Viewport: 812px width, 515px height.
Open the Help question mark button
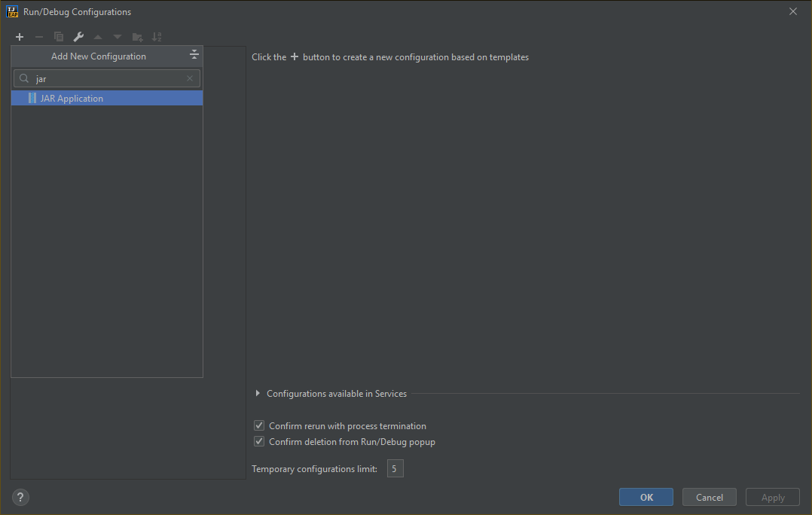tap(20, 497)
